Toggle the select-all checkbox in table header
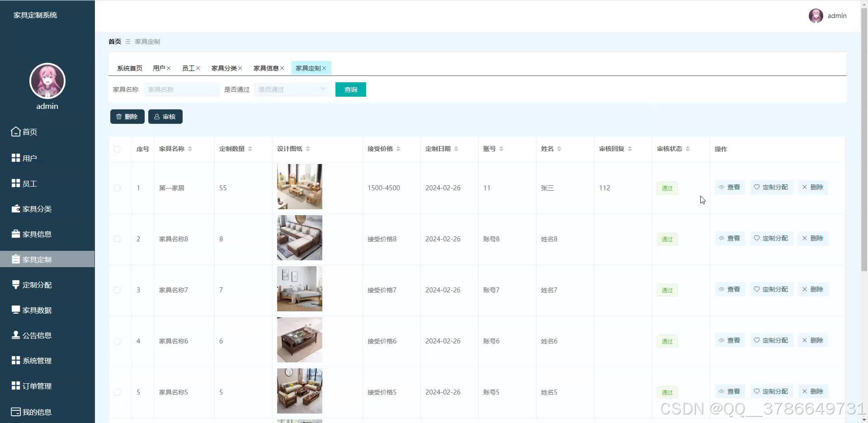The image size is (868, 423). pos(118,149)
